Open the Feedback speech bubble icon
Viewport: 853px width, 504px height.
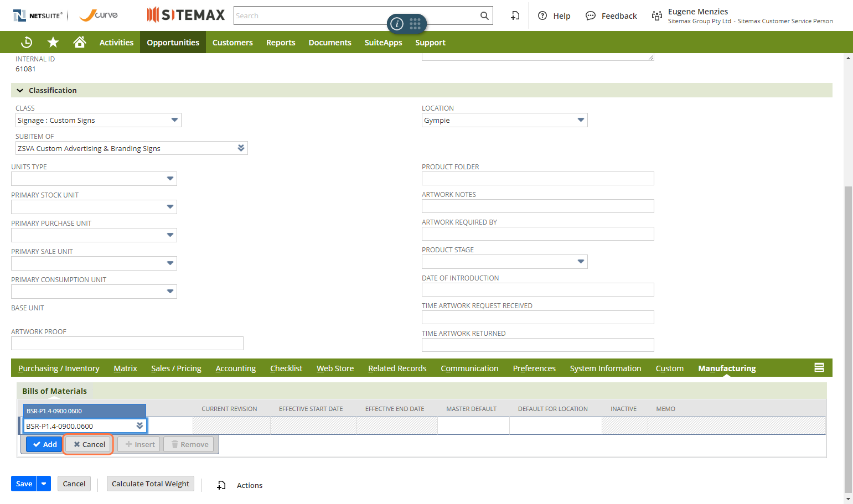pyautogui.click(x=591, y=15)
